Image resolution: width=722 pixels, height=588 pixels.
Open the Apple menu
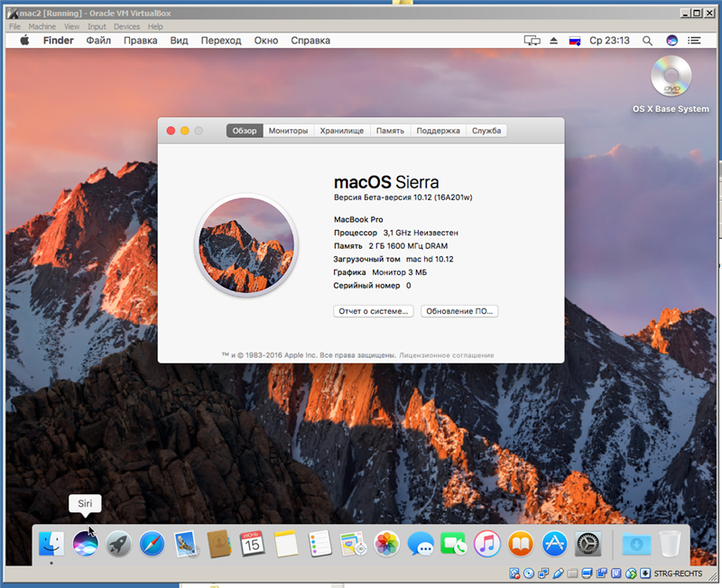25,41
